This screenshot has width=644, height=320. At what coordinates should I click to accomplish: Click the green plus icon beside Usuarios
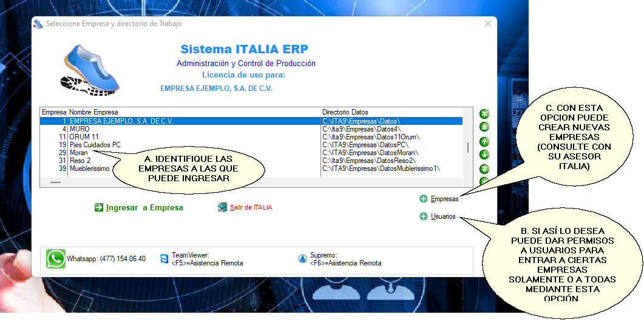(x=424, y=216)
